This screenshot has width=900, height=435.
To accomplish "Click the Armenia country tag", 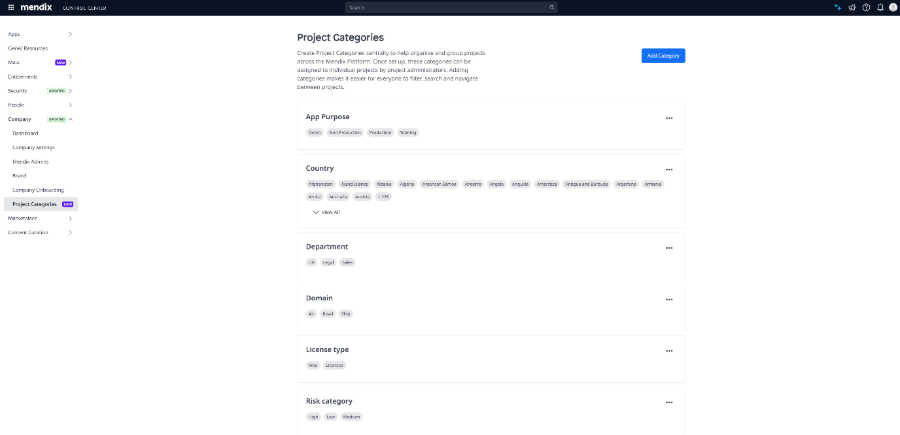I will pyautogui.click(x=653, y=184).
